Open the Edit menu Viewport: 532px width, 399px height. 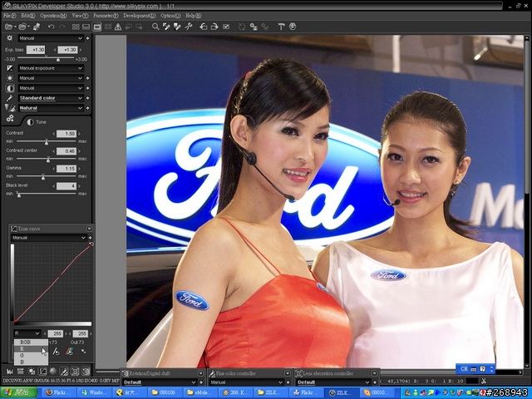coord(27,16)
